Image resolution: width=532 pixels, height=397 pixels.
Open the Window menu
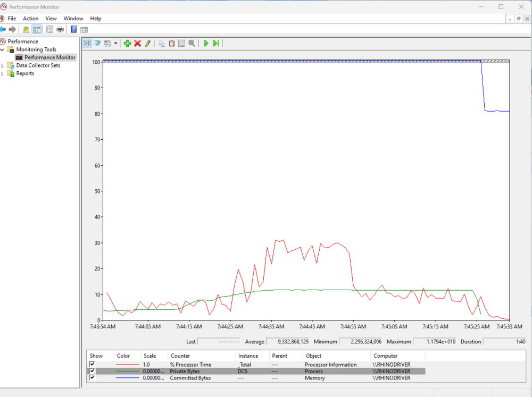point(73,19)
